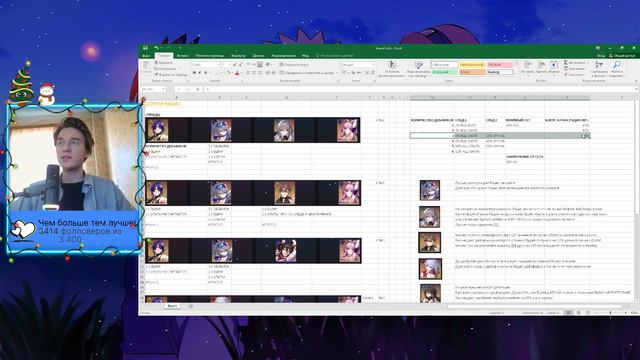The width and height of the screenshot is (640, 360).
Task: Switch to Page Break Preview in status bar
Action: coord(588,313)
